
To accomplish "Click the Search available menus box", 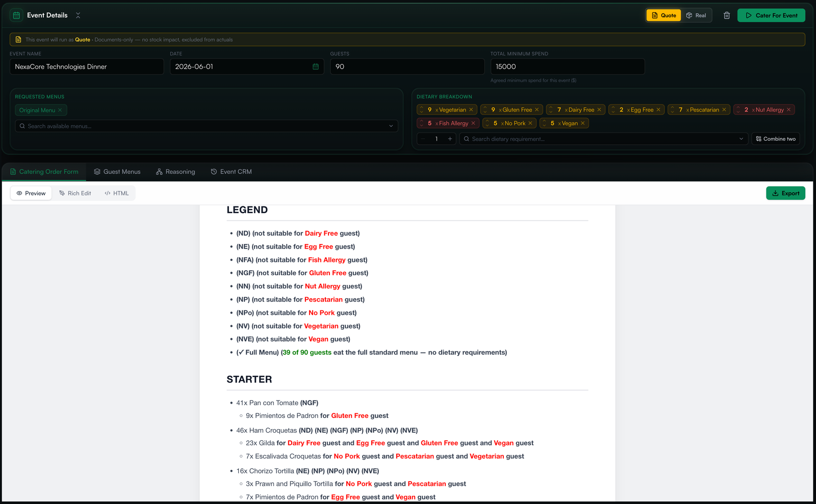I will coord(207,126).
